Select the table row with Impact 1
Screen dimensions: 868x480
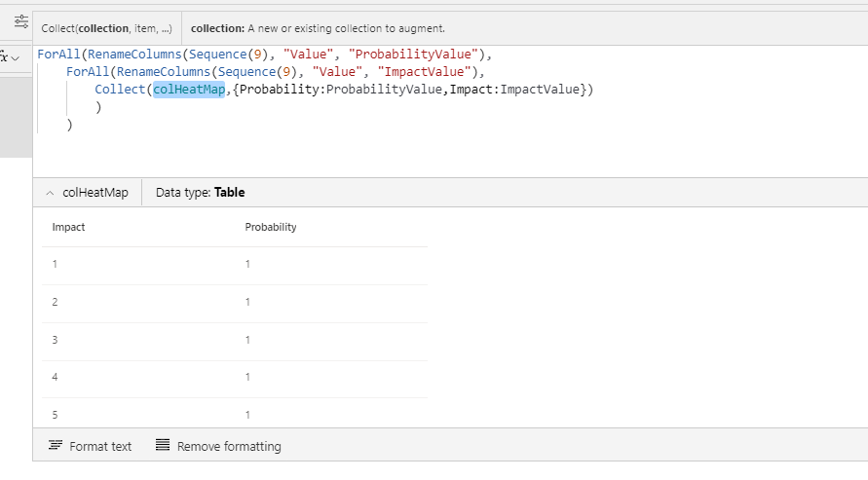tap(234, 264)
